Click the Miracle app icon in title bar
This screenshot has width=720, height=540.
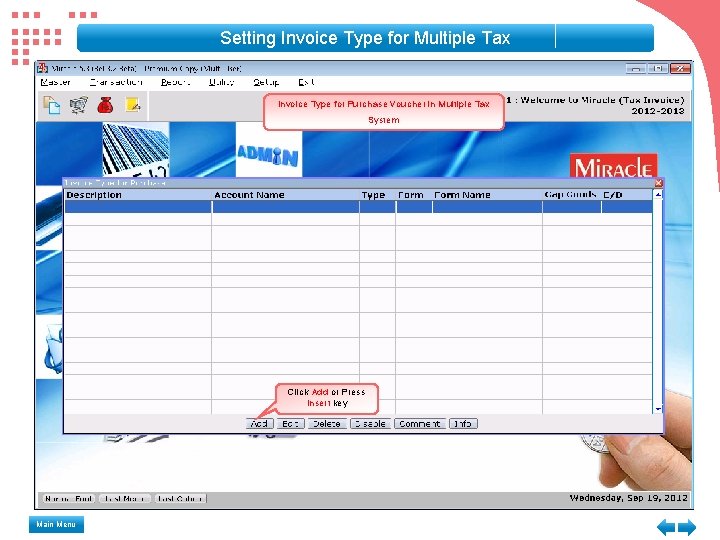43,68
